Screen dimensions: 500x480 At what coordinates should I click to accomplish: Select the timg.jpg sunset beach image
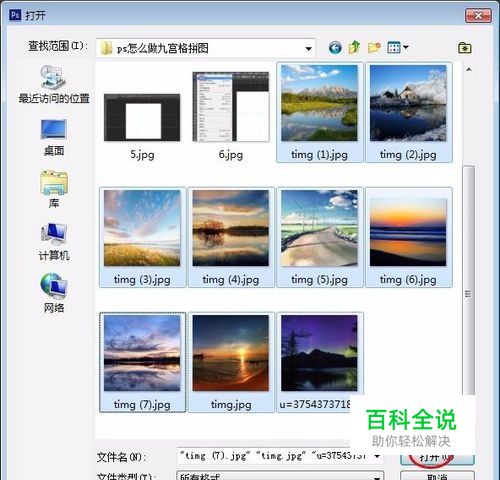point(231,353)
